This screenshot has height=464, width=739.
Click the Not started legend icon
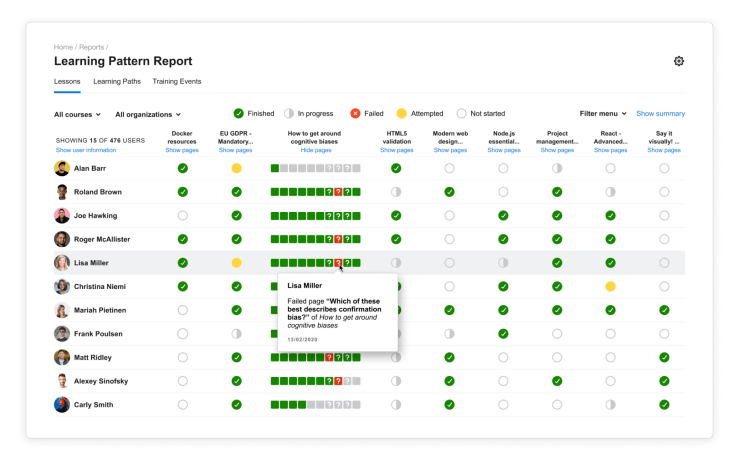coord(461,114)
